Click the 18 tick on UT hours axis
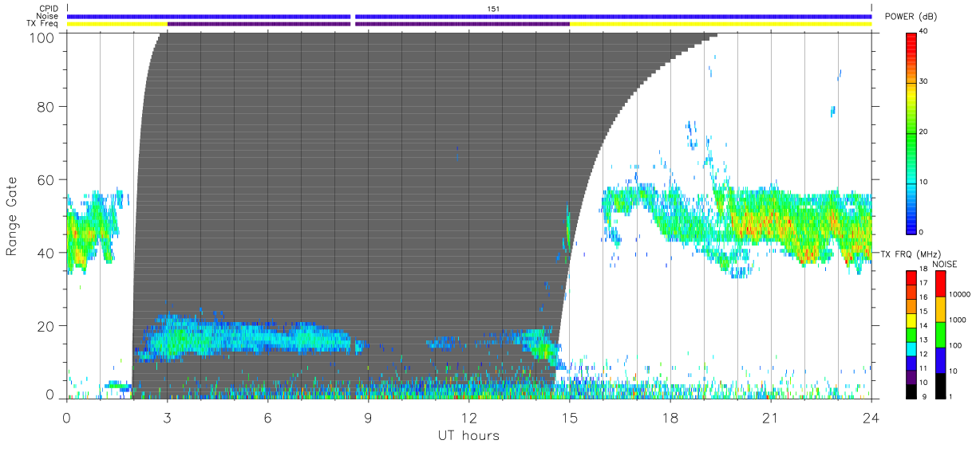This screenshot has height=452, width=980. pyautogui.click(x=670, y=418)
